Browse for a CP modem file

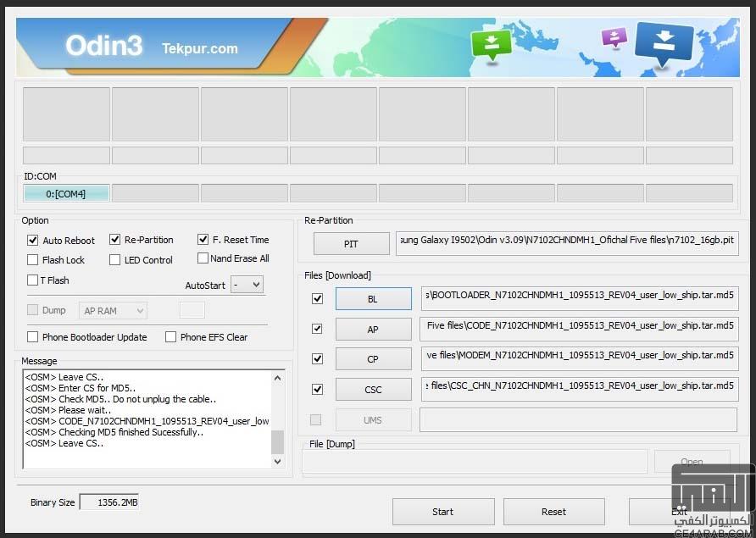[374, 359]
